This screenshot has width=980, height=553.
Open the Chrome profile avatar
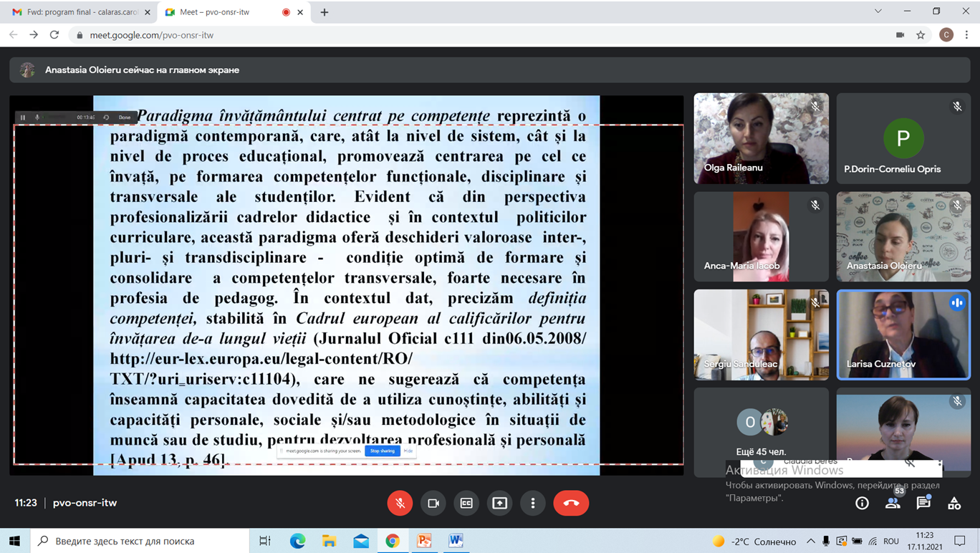[946, 34]
